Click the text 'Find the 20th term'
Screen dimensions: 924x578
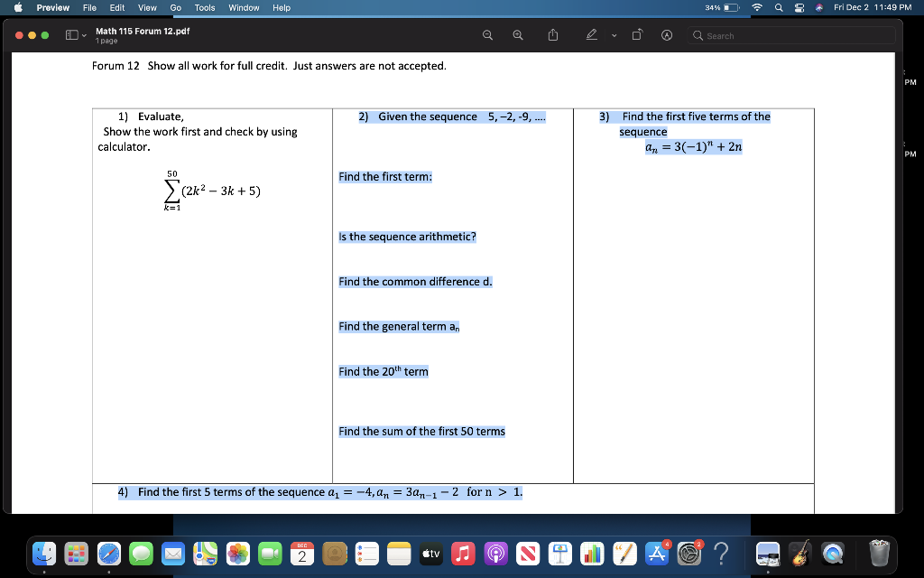pos(383,371)
